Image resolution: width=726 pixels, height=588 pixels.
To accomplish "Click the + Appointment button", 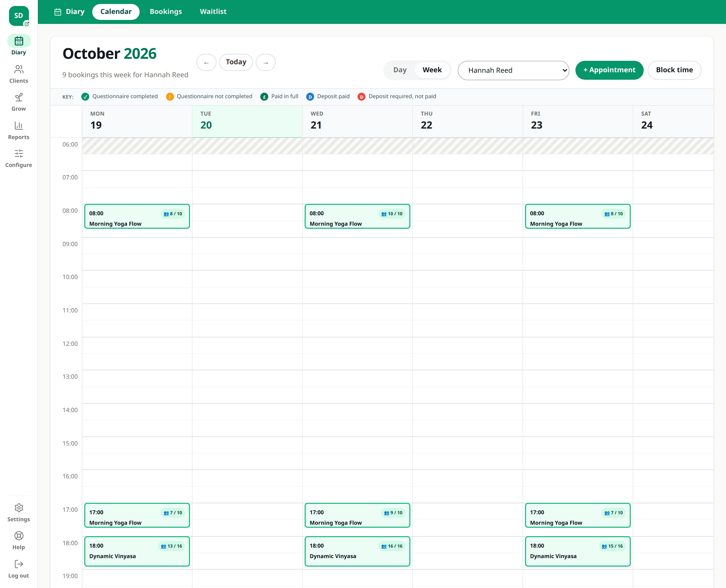I will 609,70.
